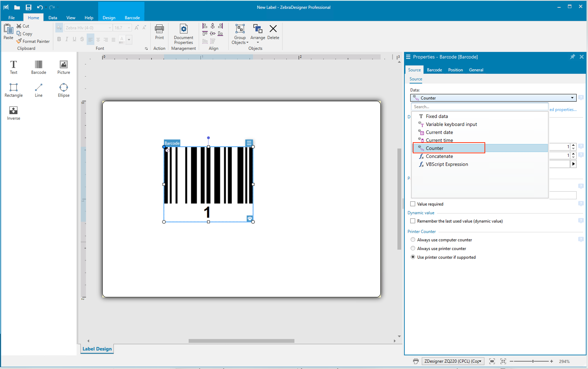Click the Undo icon
The width and height of the screenshot is (588, 369).
click(40, 7)
